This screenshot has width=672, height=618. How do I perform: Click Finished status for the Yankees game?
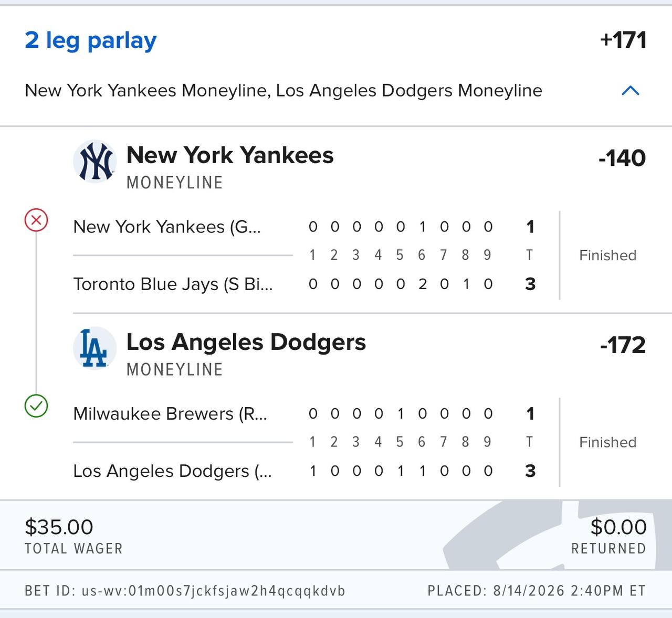[607, 255]
